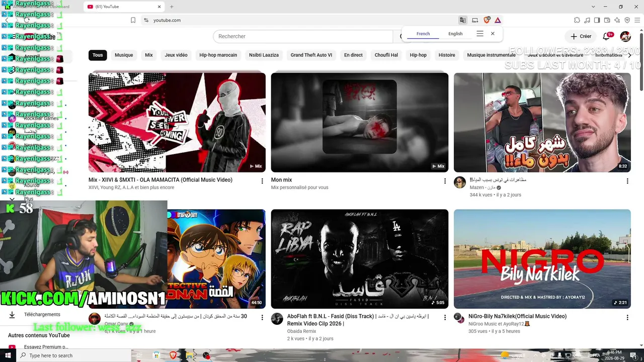Filter by Grand Theft Auto VI chip
Image resolution: width=644 pixels, height=362 pixels.
[311, 55]
